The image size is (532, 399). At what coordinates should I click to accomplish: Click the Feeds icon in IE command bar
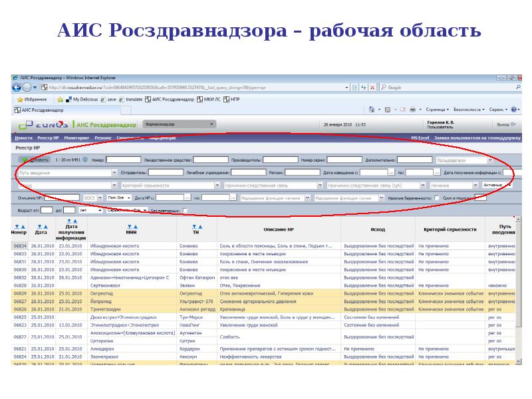pyautogui.click(x=388, y=110)
